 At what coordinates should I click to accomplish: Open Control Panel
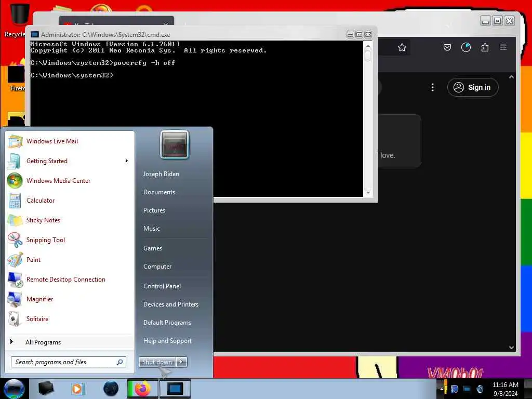pos(162,286)
